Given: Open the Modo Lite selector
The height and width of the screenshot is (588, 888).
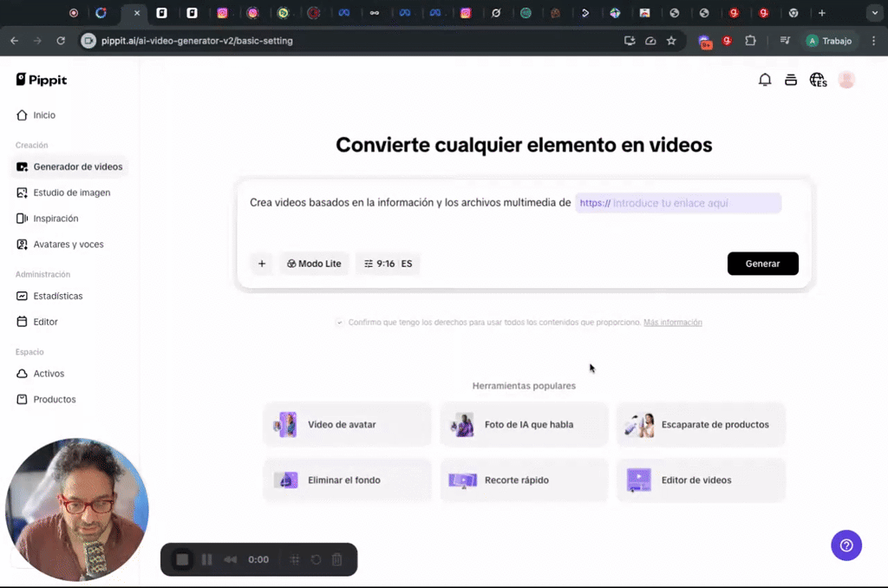Looking at the screenshot, I should pos(314,264).
